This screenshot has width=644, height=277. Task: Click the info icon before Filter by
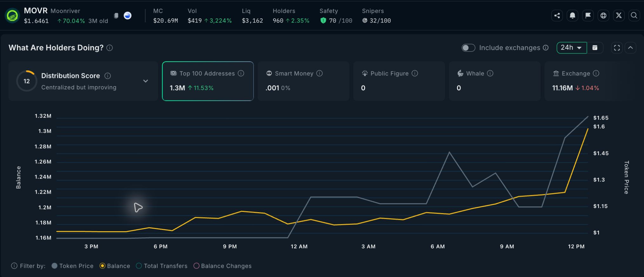pyautogui.click(x=14, y=266)
